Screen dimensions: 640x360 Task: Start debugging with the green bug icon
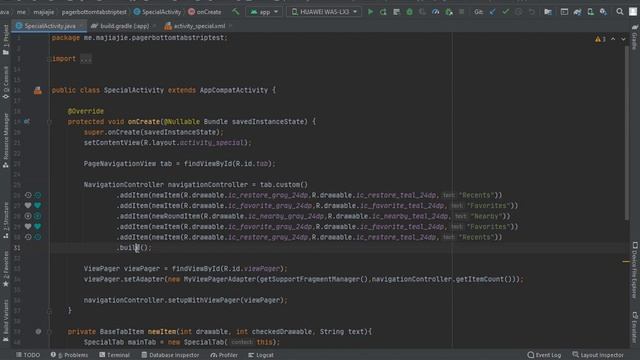point(409,12)
